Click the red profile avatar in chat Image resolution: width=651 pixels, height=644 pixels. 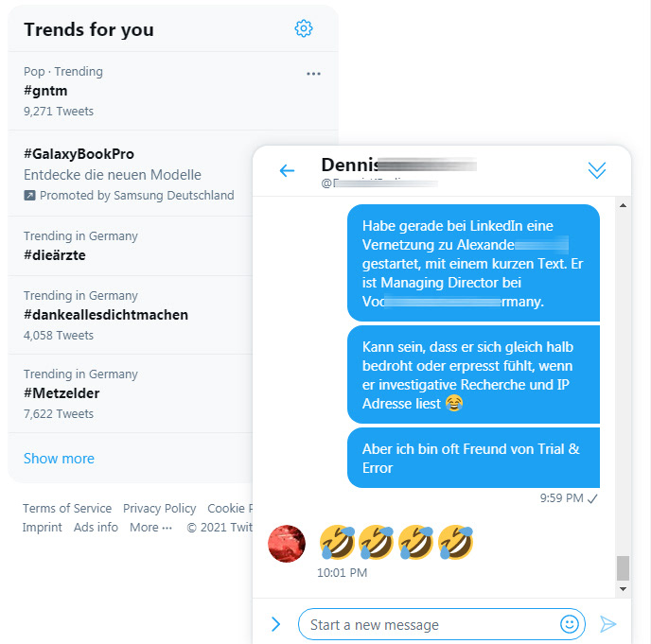[x=287, y=544]
